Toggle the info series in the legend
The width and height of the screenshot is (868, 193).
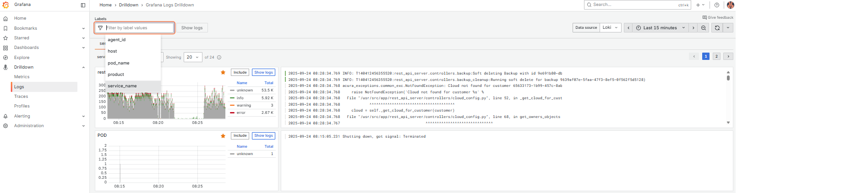point(240,98)
